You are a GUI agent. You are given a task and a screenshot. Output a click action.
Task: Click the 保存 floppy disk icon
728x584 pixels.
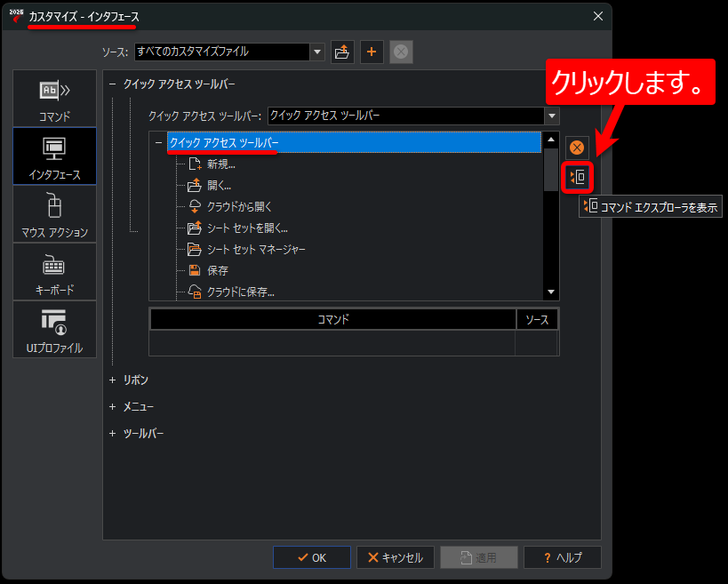coord(195,270)
